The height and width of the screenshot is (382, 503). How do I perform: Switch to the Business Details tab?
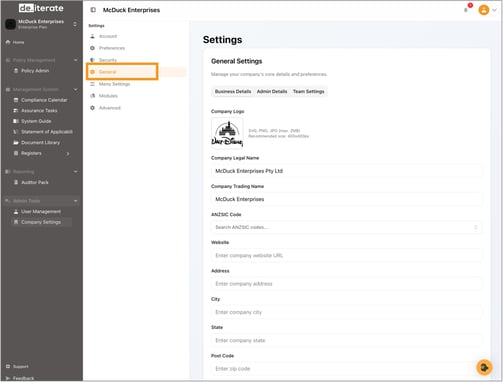click(233, 91)
